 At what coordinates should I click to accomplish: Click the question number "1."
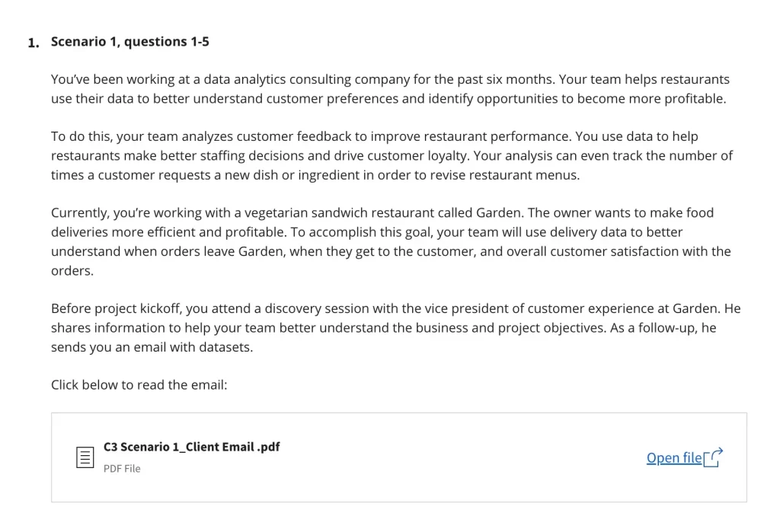pos(34,43)
